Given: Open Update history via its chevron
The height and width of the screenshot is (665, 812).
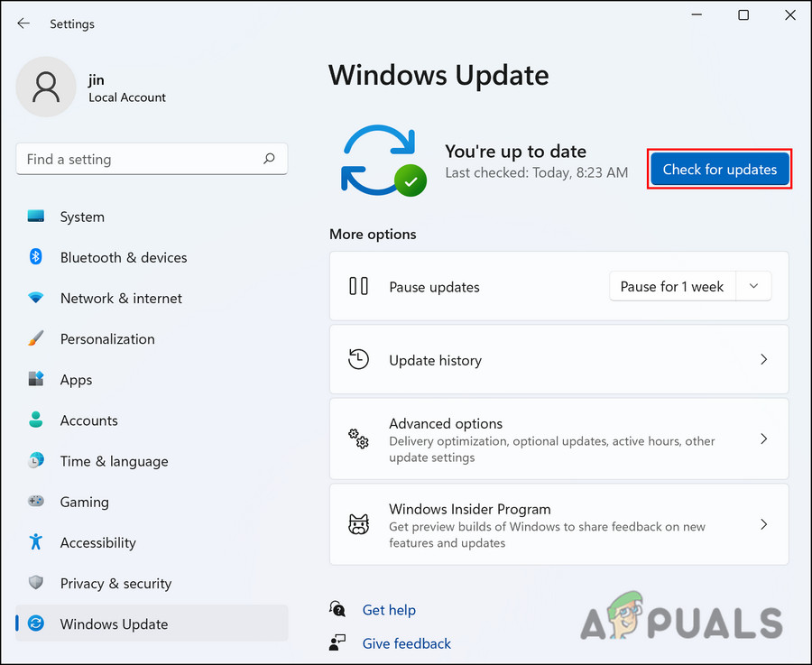Looking at the screenshot, I should 763,359.
